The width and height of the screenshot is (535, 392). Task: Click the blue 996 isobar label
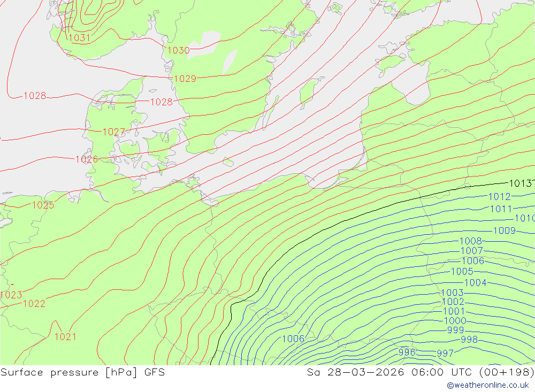[x=407, y=352]
